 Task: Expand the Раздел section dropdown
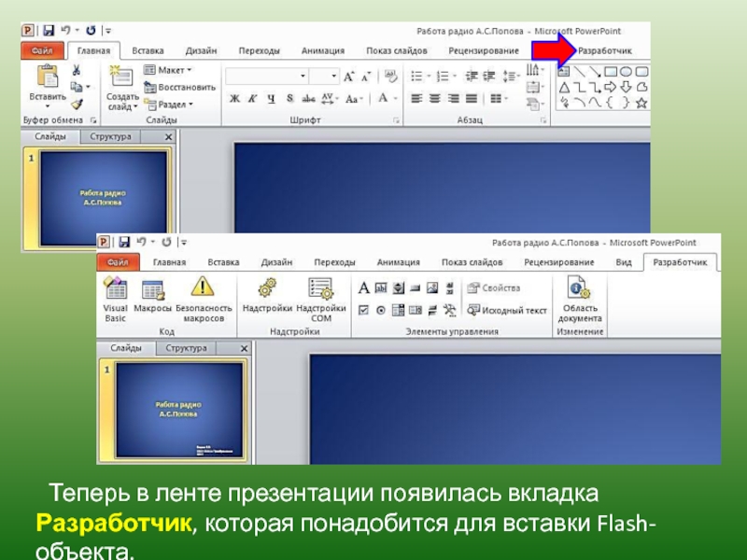168,105
